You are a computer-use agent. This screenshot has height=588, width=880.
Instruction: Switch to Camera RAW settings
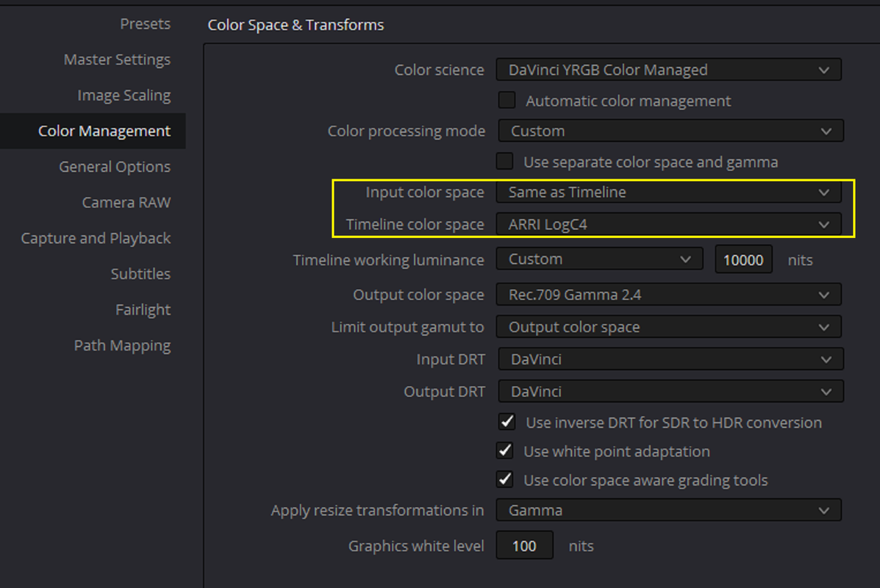126,203
